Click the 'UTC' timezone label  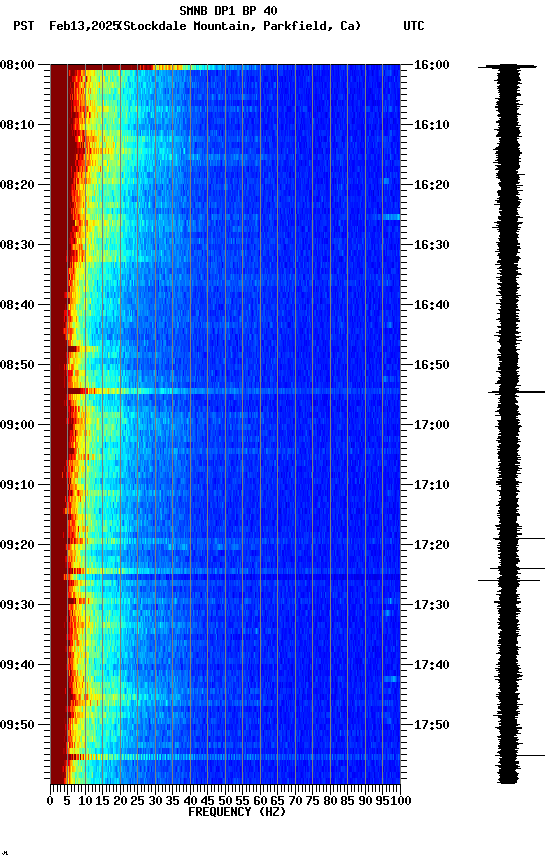click(414, 26)
